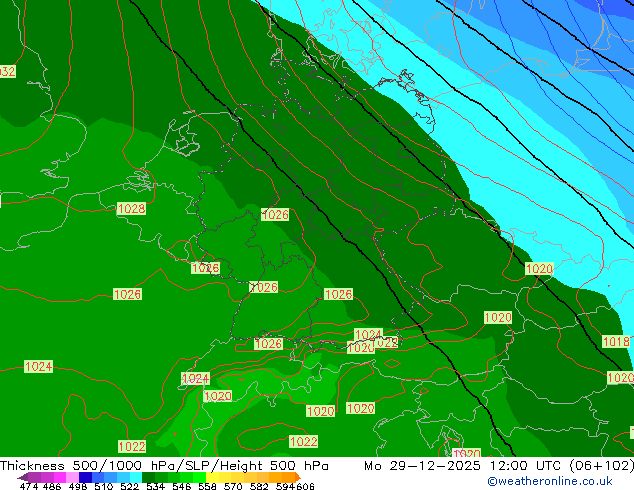The height and width of the screenshot is (490, 634).
Task: Pick the bright yellow legend swatch
Action: (212, 477)
